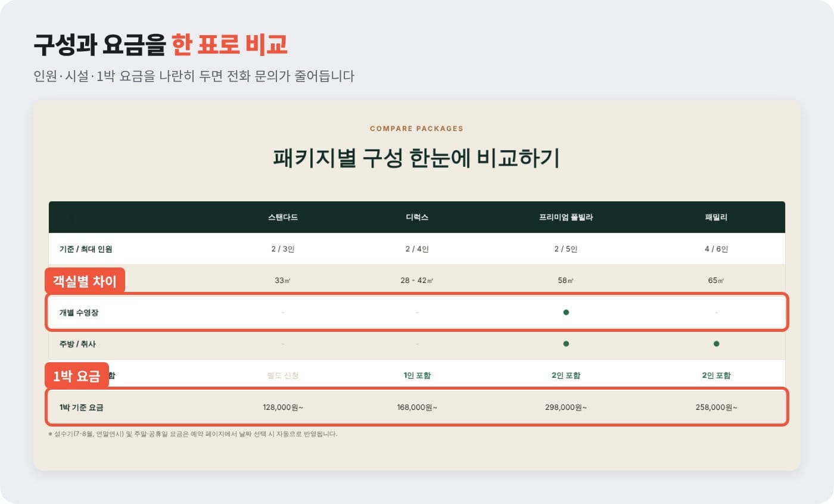Click the 개별 수영장 row label
Screen dimensions: 834x504
(79, 313)
